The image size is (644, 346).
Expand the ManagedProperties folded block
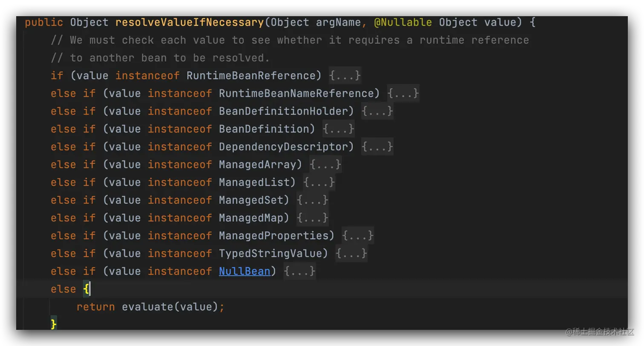coord(358,236)
